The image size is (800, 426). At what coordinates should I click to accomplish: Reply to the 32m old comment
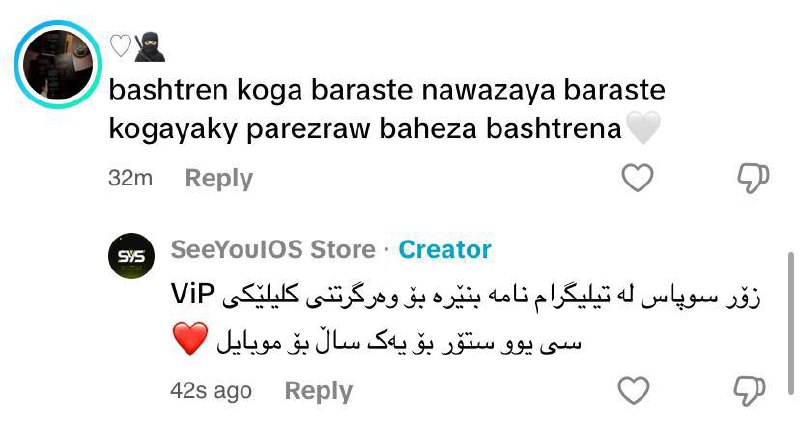coord(218,179)
